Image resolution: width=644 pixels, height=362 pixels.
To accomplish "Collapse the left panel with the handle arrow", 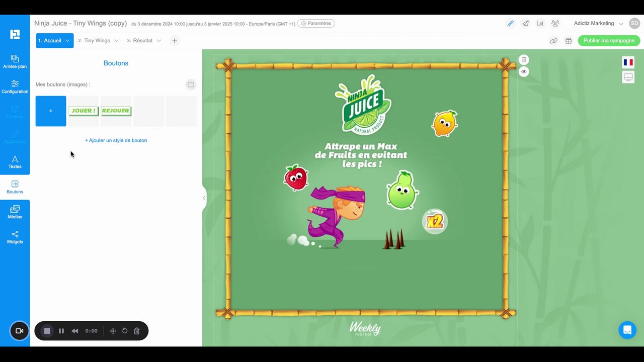I will coord(204,198).
